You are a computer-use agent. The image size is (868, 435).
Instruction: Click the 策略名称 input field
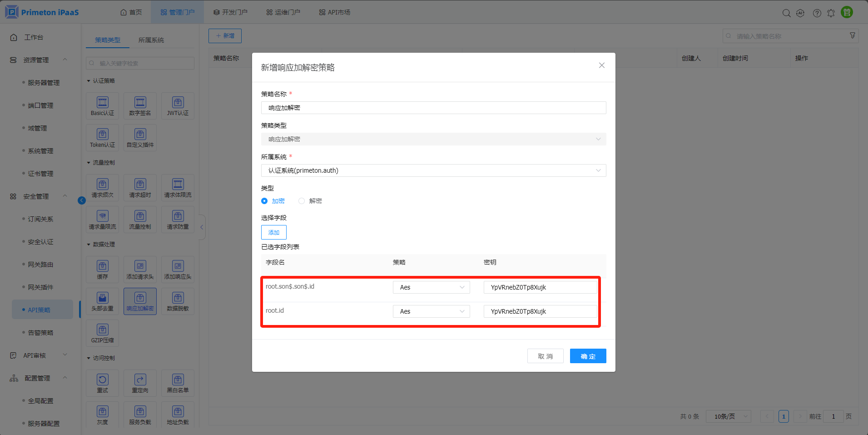click(433, 108)
